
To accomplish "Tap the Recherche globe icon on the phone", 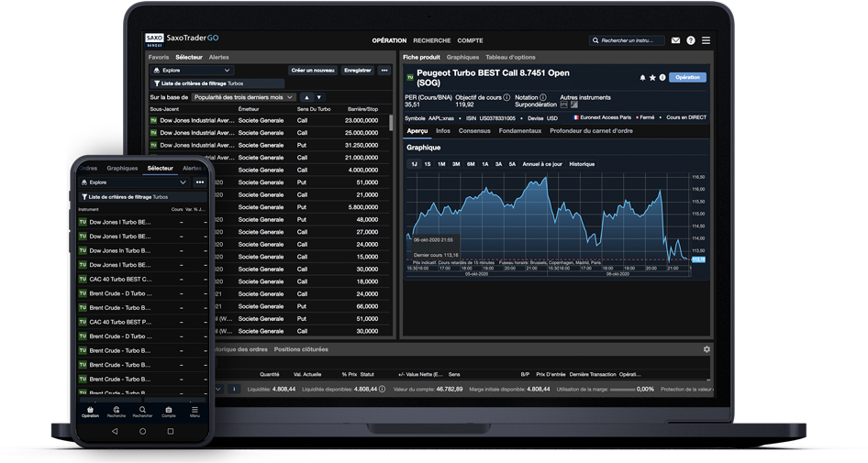I will [117, 410].
